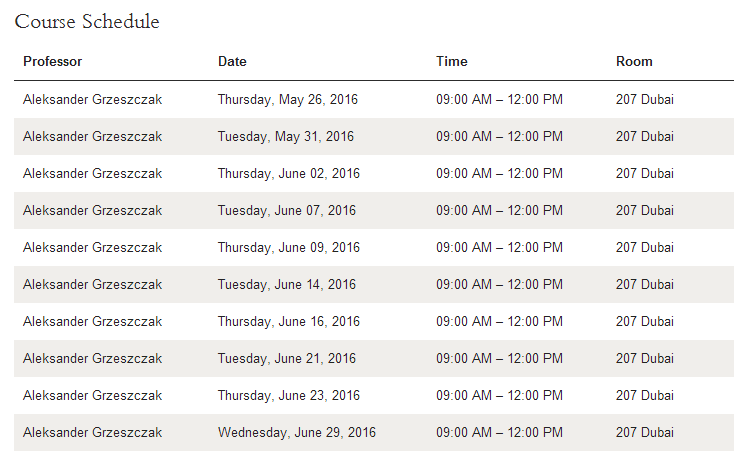Select the Professor column header
747x466 pixels.
(x=52, y=61)
